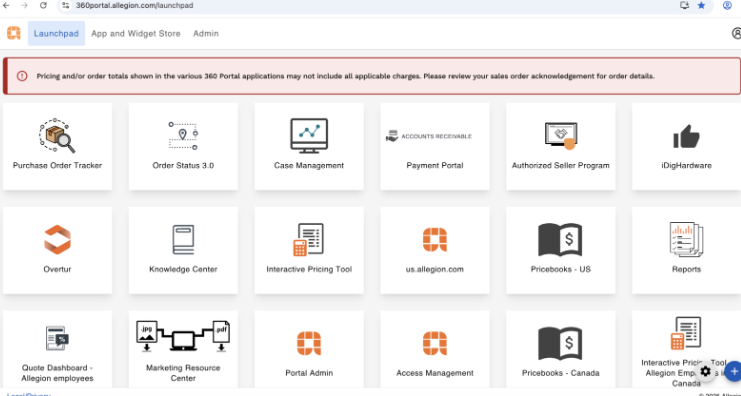741x396 pixels.
Task: Open the settings gear floating button
Action: [706, 371]
